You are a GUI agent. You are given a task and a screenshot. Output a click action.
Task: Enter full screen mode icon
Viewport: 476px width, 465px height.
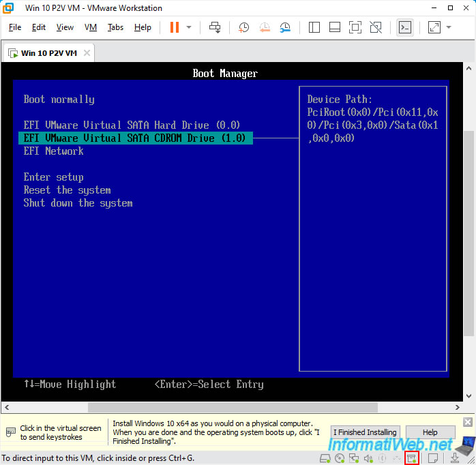coord(355,27)
